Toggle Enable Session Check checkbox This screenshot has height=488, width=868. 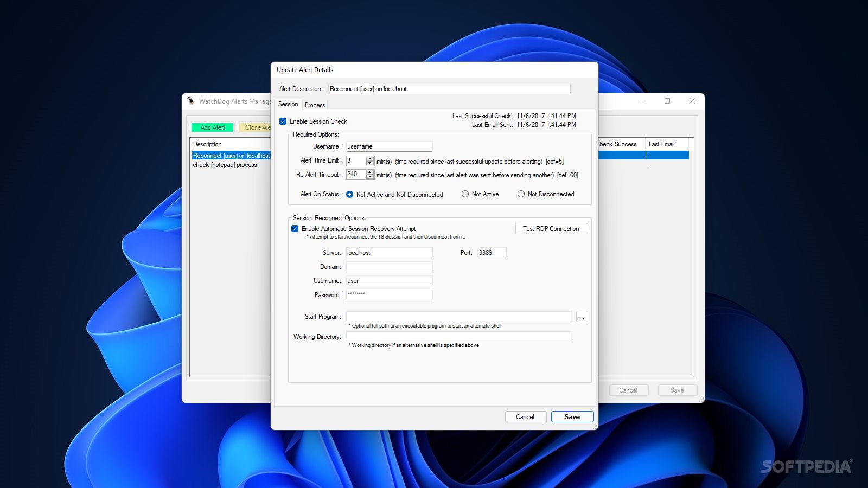[x=283, y=121]
